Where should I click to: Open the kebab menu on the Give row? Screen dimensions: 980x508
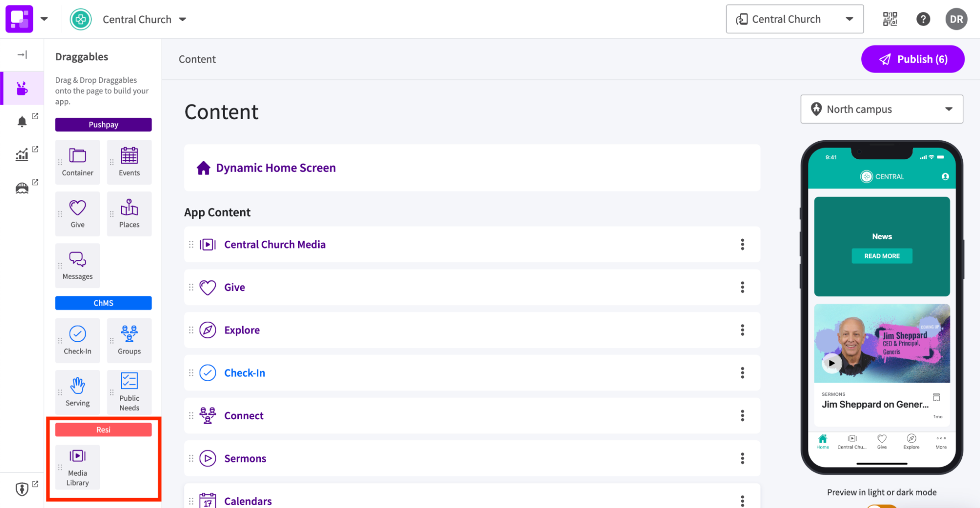coord(743,287)
